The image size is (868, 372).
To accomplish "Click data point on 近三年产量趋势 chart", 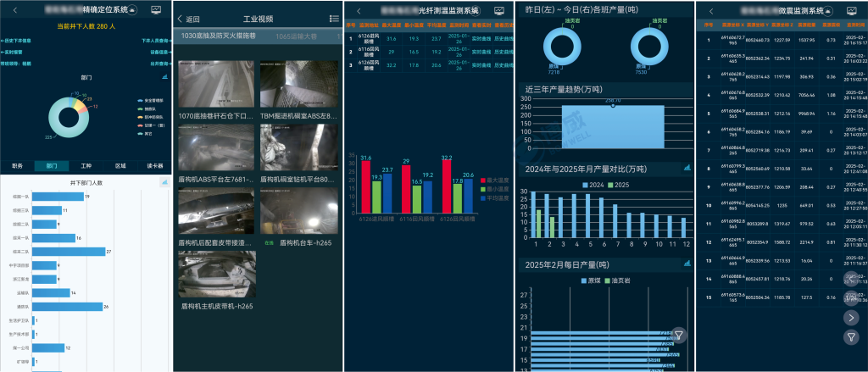I will [613, 105].
